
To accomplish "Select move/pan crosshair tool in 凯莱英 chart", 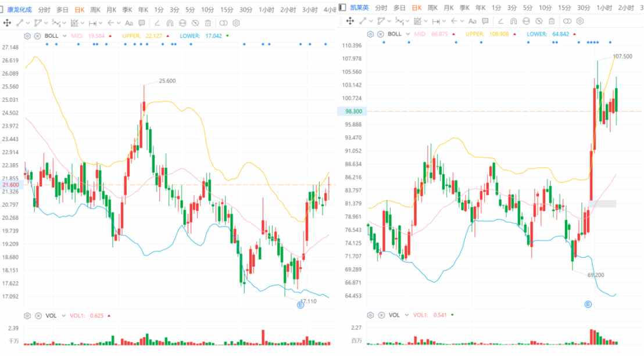I will [350, 21].
